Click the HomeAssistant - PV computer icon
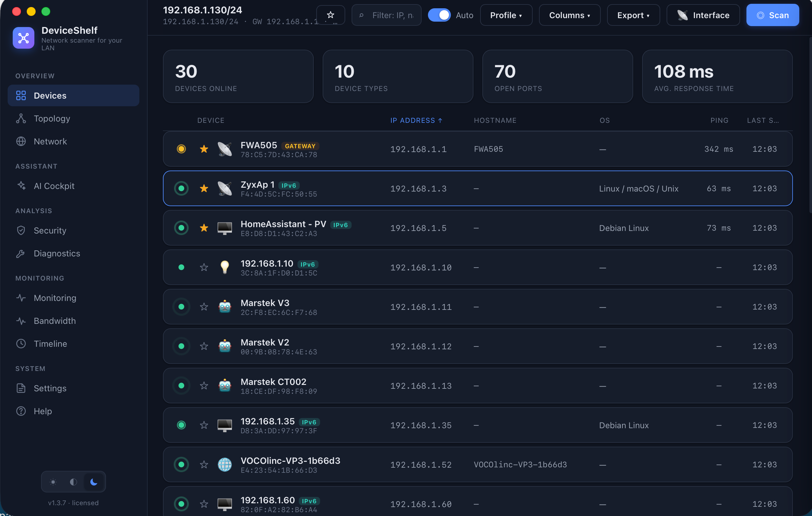Screen dimensions: 812x516 pyautogui.click(x=225, y=228)
